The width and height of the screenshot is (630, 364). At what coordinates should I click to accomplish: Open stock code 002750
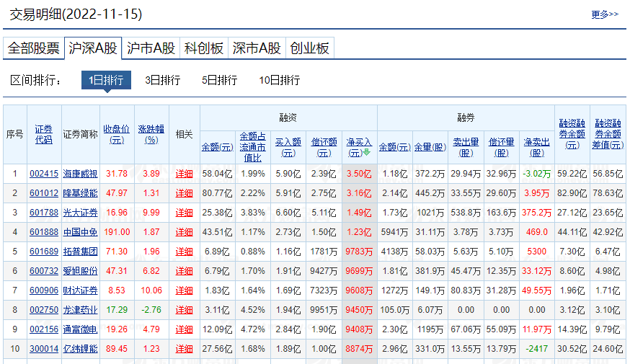(x=44, y=310)
